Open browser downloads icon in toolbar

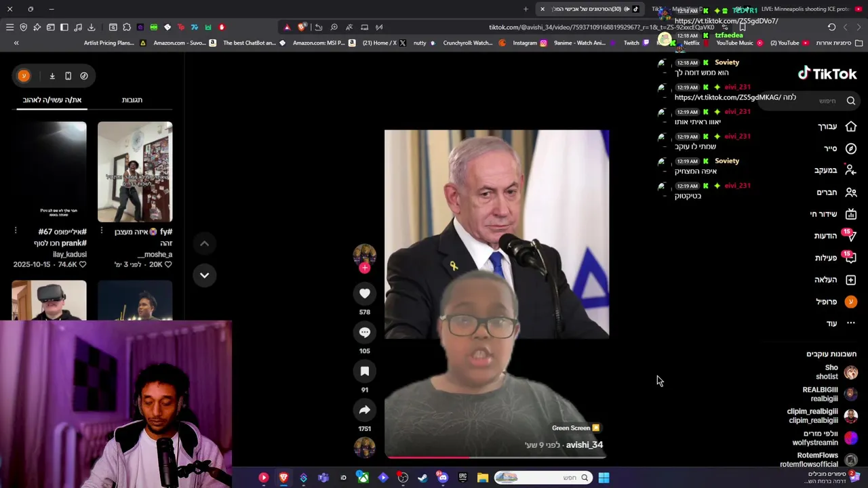(x=92, y=27)
